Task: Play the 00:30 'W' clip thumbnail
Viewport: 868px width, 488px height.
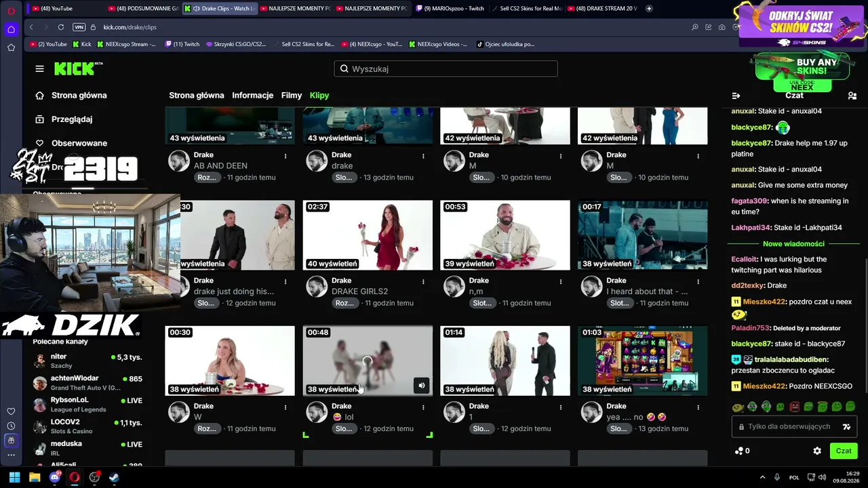Action: coord(230,361)
